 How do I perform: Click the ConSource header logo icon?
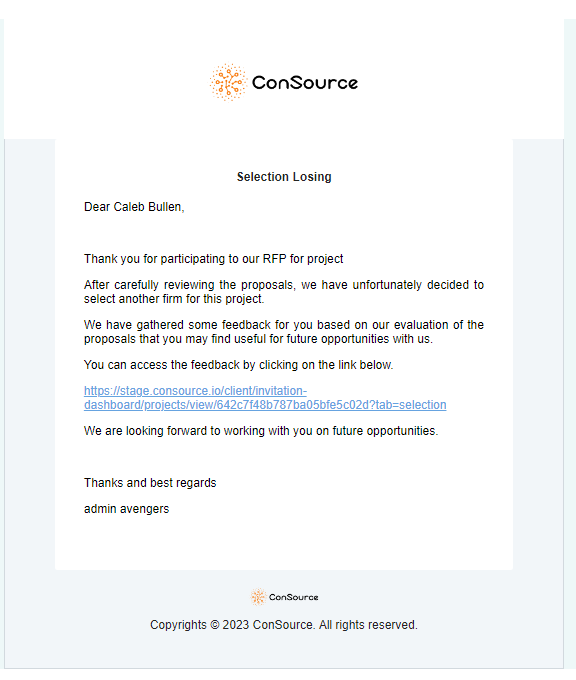[x=228, y=82]
